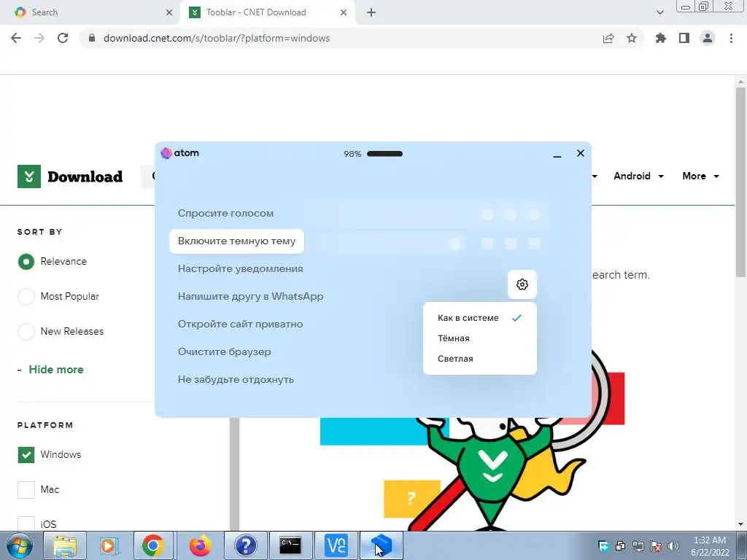Toggle the Chrome side panel icon

[x=684, y=38]
